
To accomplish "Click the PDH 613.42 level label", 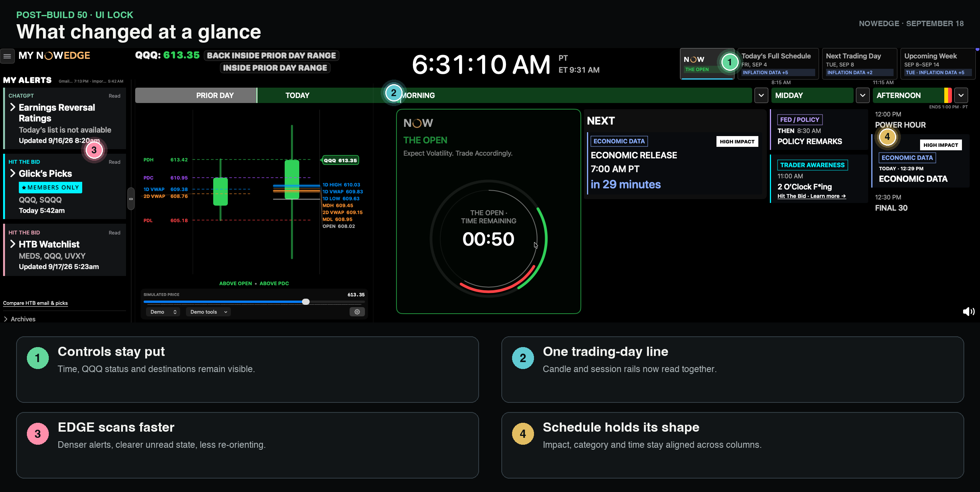I will point(166,160).
